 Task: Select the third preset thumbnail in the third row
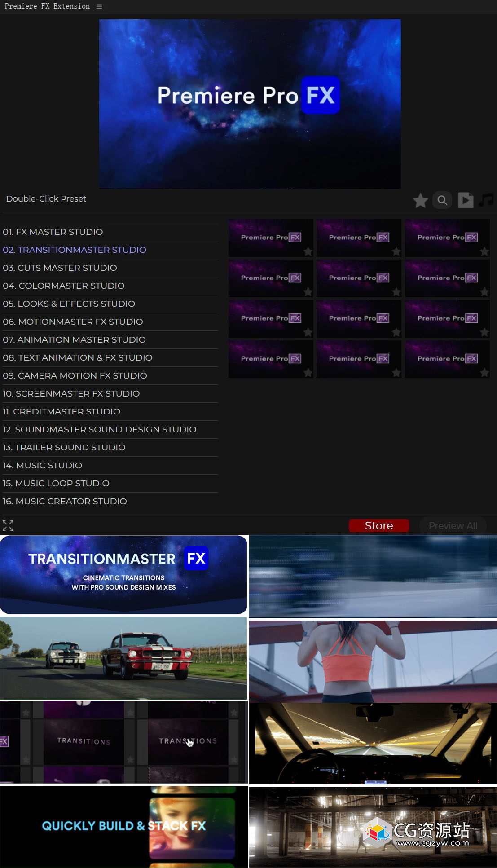pos(447,318)
